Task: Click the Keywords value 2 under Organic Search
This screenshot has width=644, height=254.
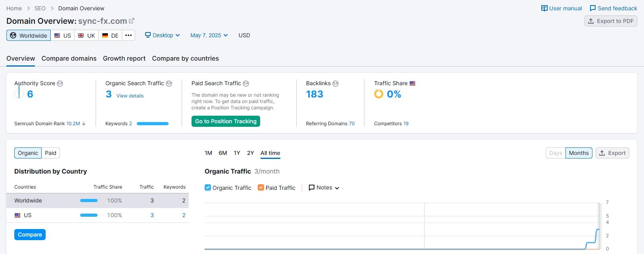Action: (130, 124)
